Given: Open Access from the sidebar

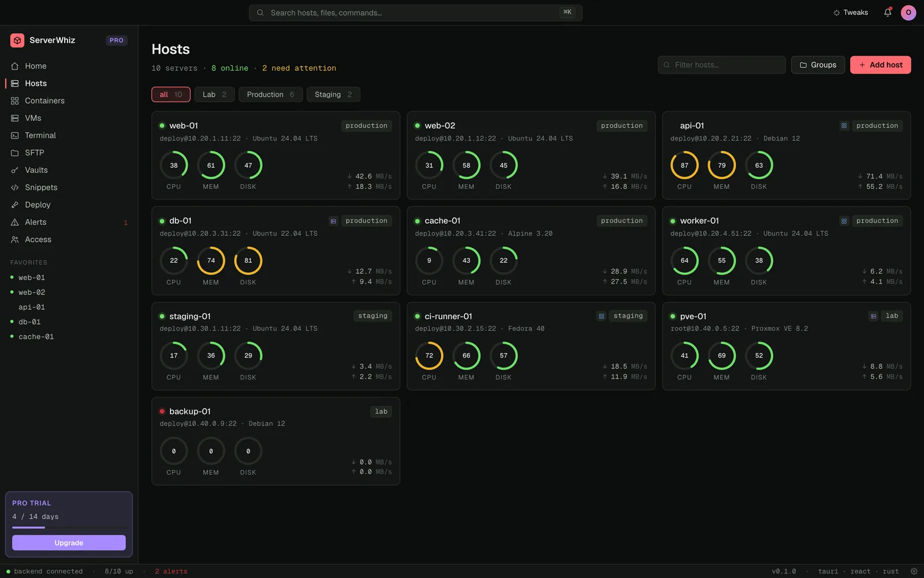Looking at the screenshot, I should (x=69, y=239).
